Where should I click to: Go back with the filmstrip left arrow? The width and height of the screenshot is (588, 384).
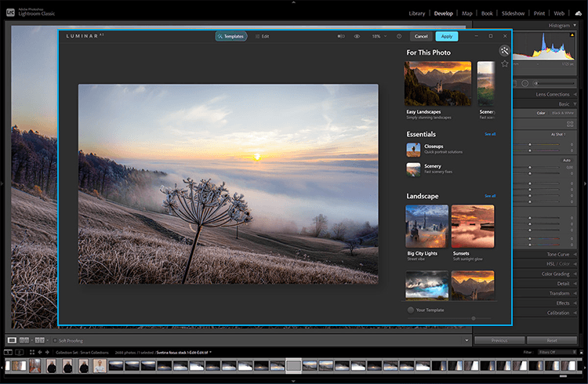(40, 352)
